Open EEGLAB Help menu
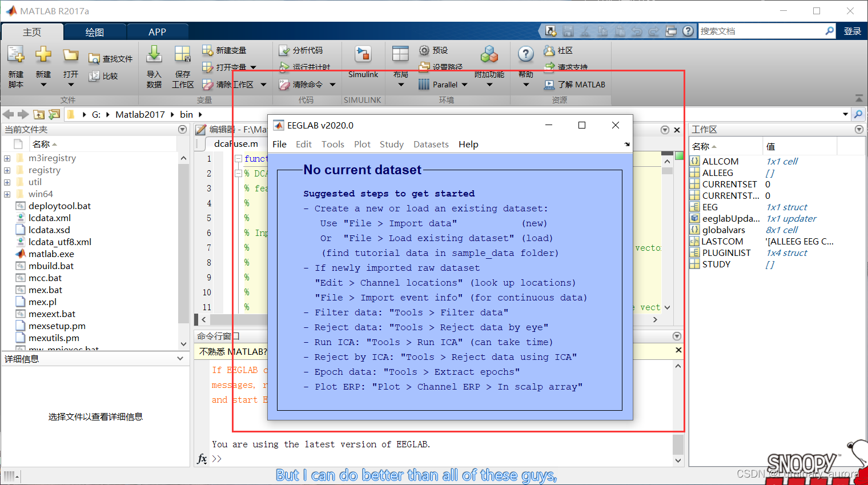868x485 pixels. pyautogui.click(x=468, y=145)
